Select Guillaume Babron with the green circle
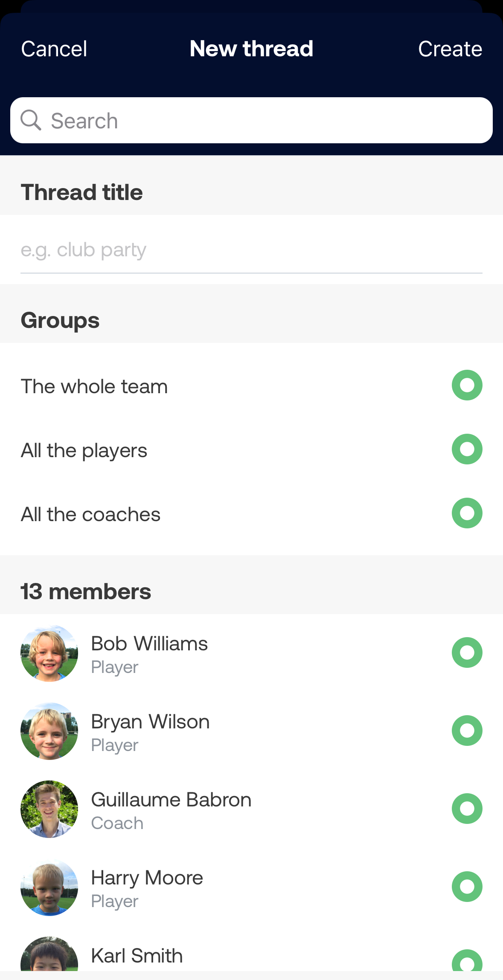The image size is (503, 980). 467,809
